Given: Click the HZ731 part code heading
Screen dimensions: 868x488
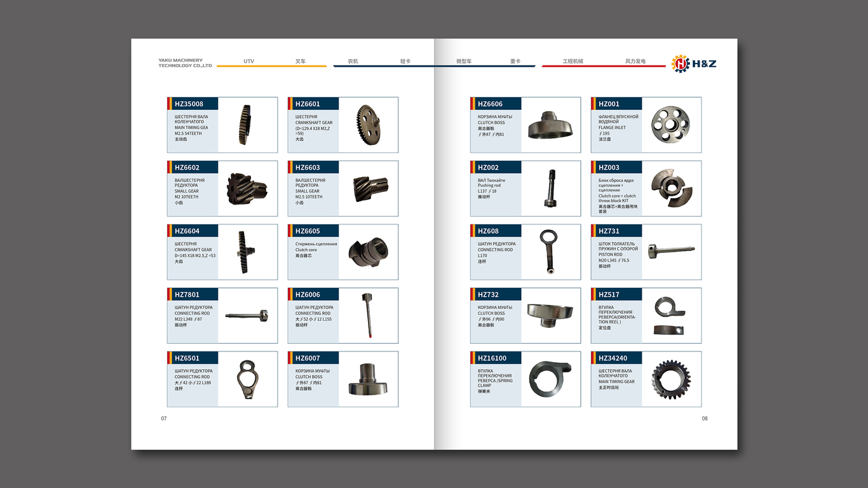Looking at the screenshot, I should [609, 231].
